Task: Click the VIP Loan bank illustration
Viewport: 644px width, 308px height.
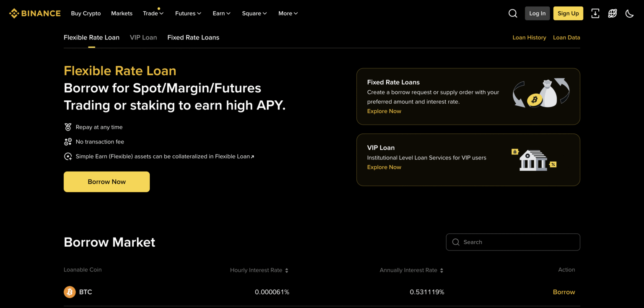Action: [534, 159]
